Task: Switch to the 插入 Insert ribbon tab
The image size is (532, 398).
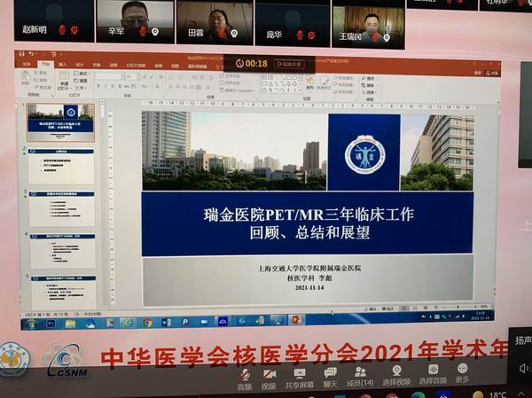Action: pos(62,65)
